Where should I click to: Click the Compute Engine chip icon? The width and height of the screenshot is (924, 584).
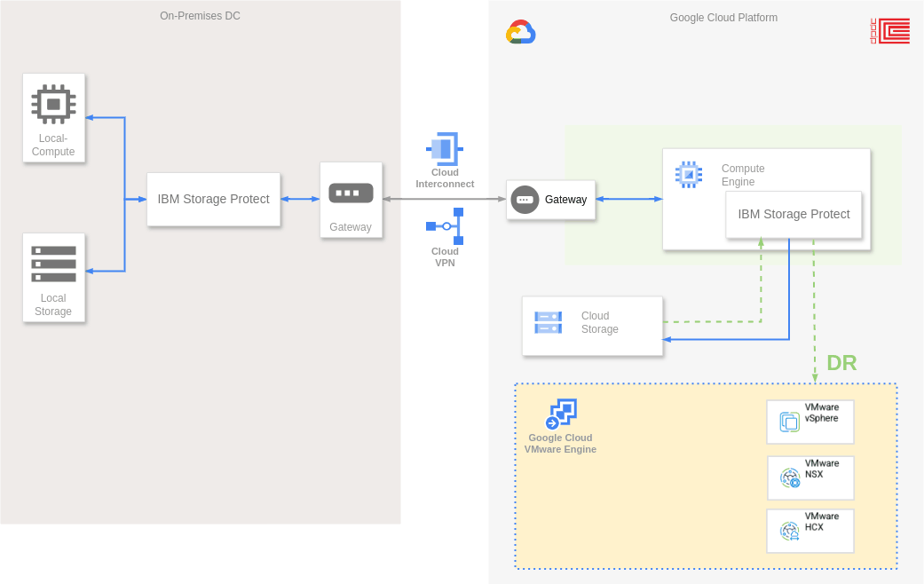[x=689, y=175]
